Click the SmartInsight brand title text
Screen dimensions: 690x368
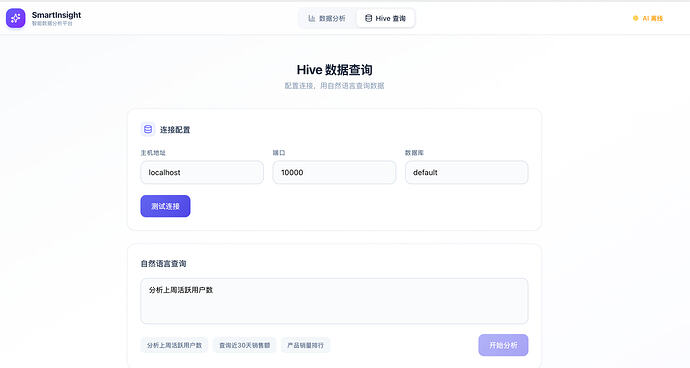click(56, 15)
